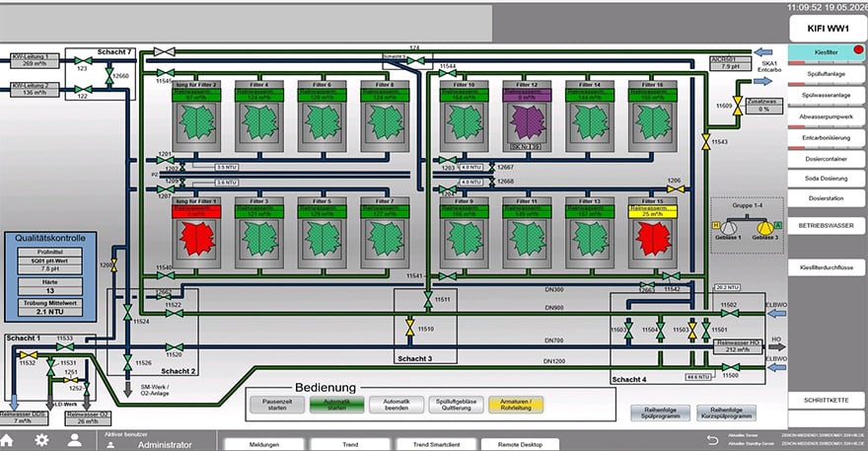
Task: Click yellow Armaturen / Rohrleitung button
Action: (516, 405)
